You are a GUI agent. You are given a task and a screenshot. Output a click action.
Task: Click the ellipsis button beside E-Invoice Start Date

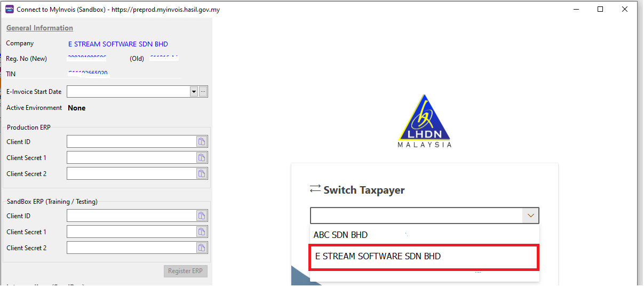(203, 92)
